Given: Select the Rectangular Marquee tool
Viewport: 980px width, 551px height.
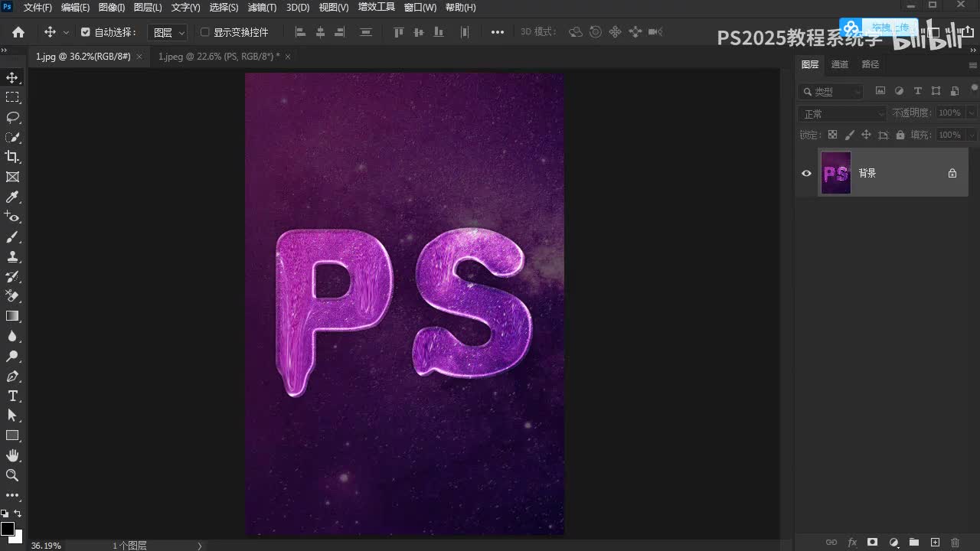Looking at the screenshot, I should click(x=12, y=97).
